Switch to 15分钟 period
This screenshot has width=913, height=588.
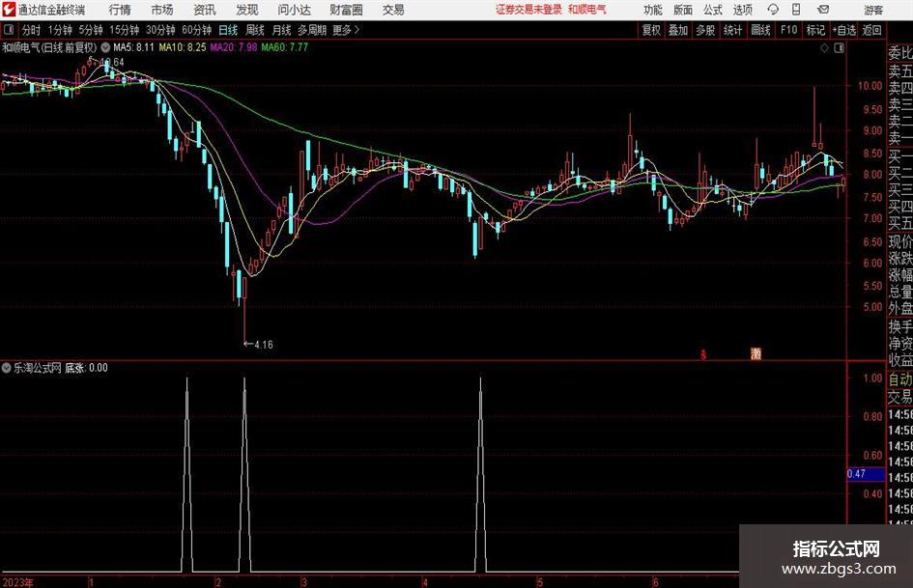125,30
